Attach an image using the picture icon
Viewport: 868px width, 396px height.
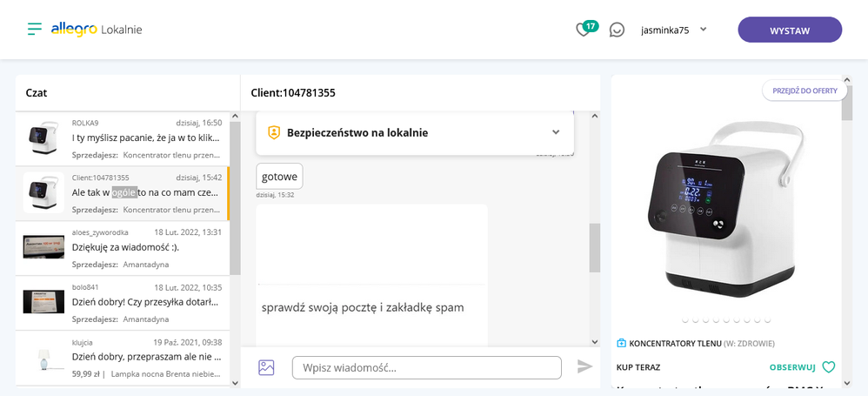266,367
